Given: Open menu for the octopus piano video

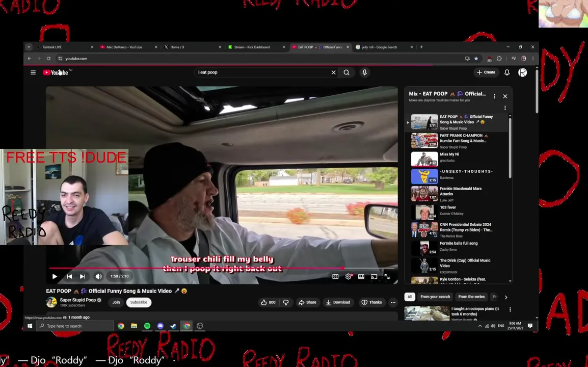Looking at the screenshot, I should [x=510, y=309].
